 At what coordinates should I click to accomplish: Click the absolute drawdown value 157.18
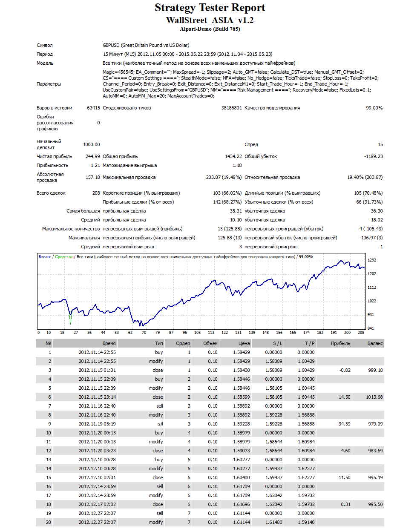[x=93, y=177]
